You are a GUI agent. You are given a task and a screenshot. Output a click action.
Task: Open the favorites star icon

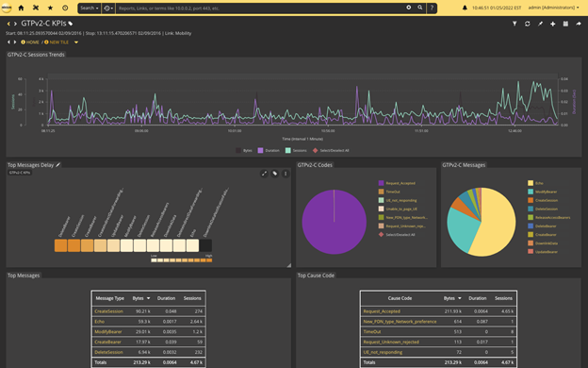pyautogui.click(x=50, y=8)
